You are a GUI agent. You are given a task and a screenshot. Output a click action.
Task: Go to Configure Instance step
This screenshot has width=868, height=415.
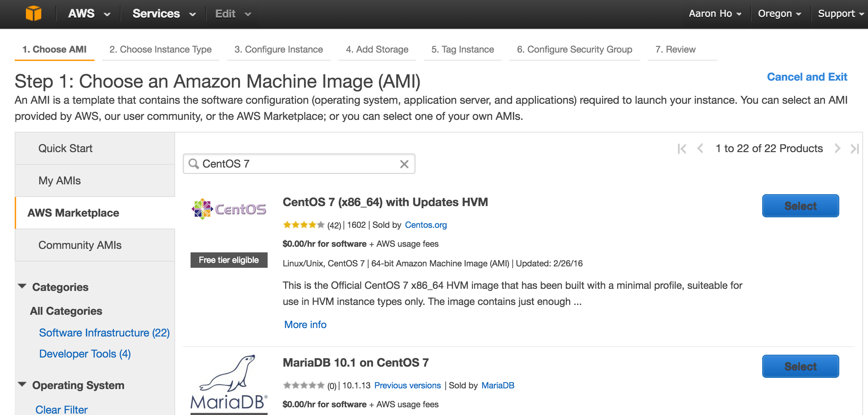pyautogui.click(x=278, y=49)
